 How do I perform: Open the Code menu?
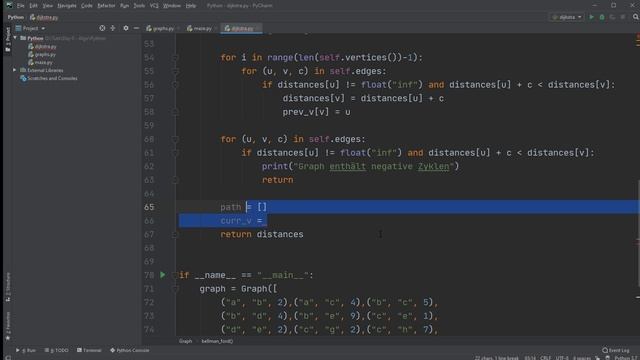point(87,6)
